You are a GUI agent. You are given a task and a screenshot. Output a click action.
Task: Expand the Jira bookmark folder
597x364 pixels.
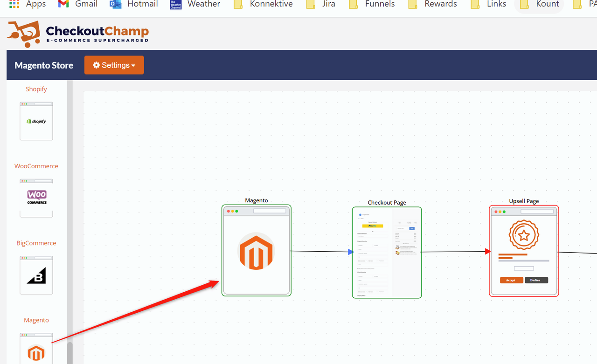click(x=321, y=4)
